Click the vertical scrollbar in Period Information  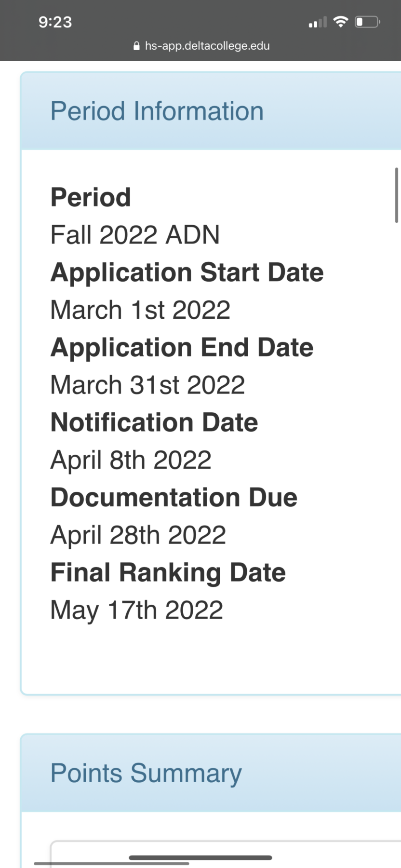coord(397,195)
